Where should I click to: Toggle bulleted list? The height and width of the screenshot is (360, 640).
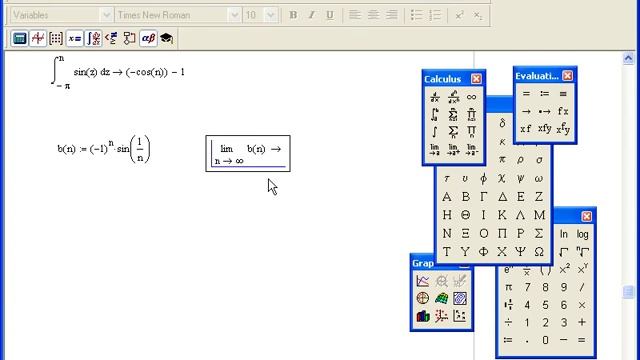tap(416, 15)
